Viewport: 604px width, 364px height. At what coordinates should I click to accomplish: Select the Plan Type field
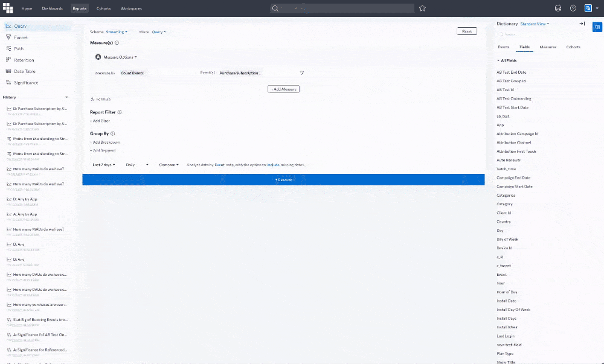click(505, 354)
